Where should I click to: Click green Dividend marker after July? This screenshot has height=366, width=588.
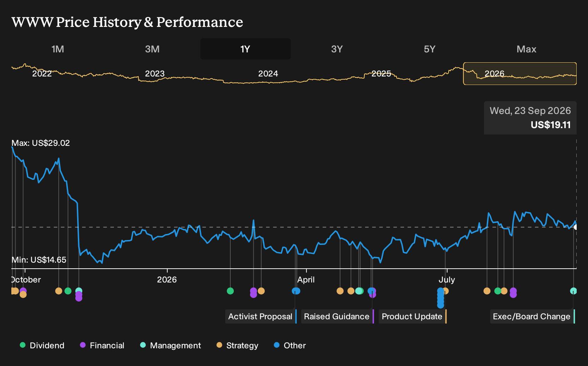pyautogui.click(x=497, y=291)
